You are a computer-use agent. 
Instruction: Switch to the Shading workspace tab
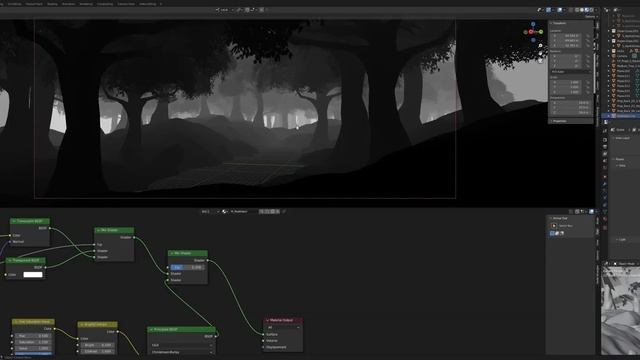pos(52,4)
